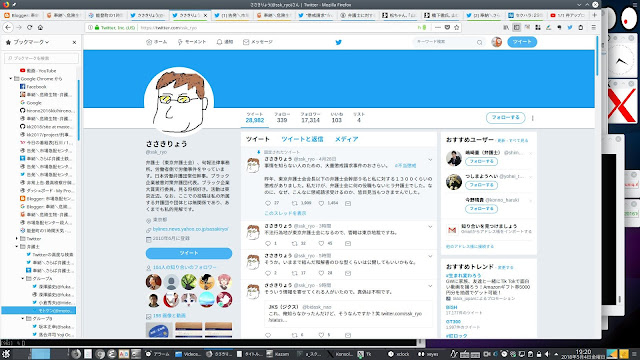Open the bylines.news.yahoo.co.jp profile link
The height and width of the screenshot is (360, 640).
[190, 229]
